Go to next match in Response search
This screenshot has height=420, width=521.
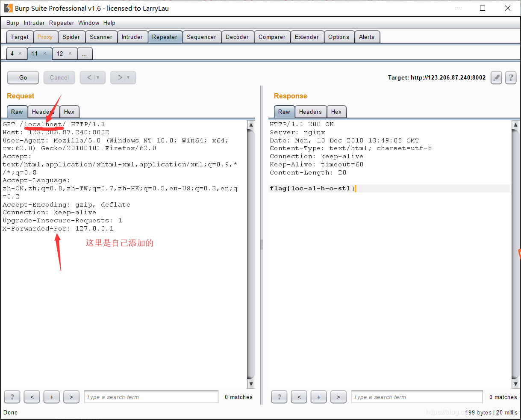click(339, 397)
